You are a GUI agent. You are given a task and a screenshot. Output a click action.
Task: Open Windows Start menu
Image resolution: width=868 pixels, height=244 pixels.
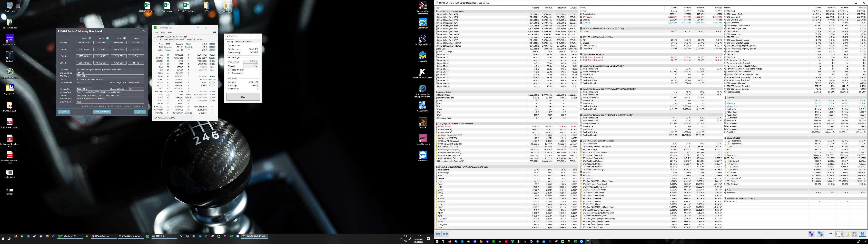tap(3, 239)
